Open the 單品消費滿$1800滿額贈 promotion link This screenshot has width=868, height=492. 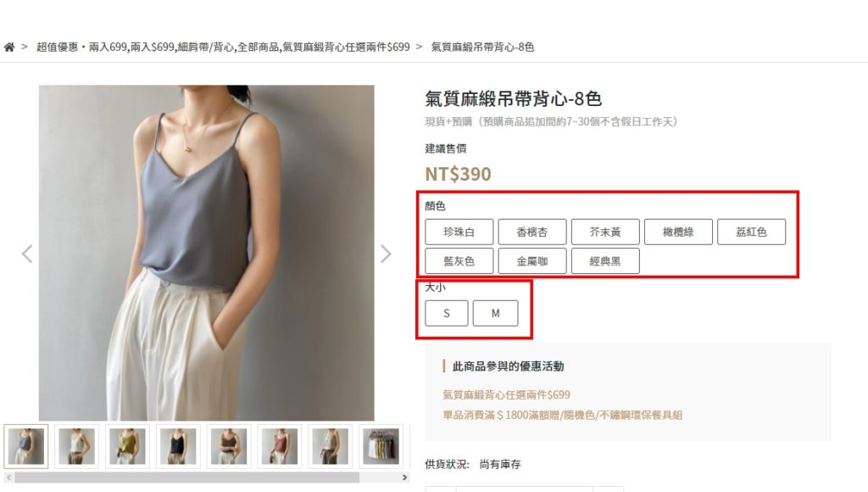[x=562, y=415]
